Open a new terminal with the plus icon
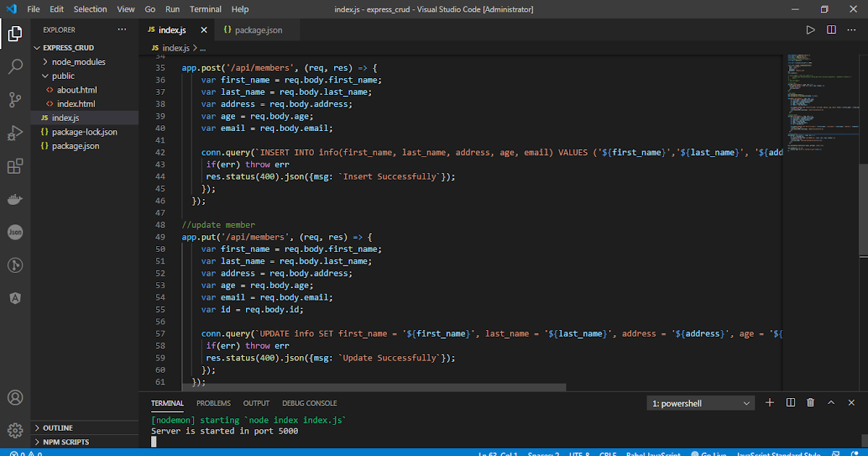This screenshot has height=456, width=868. (x=770, y=402)
